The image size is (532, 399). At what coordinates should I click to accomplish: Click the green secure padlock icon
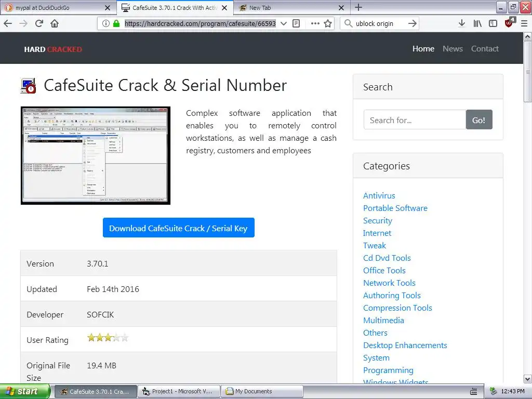click(116, 23)
